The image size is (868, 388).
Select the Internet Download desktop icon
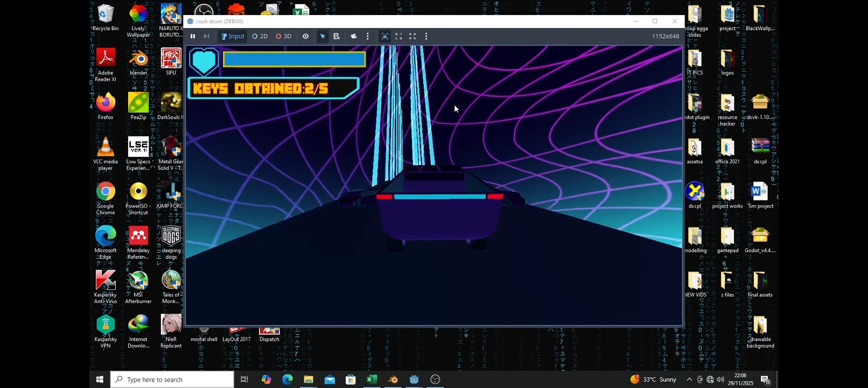coord(138,331)
